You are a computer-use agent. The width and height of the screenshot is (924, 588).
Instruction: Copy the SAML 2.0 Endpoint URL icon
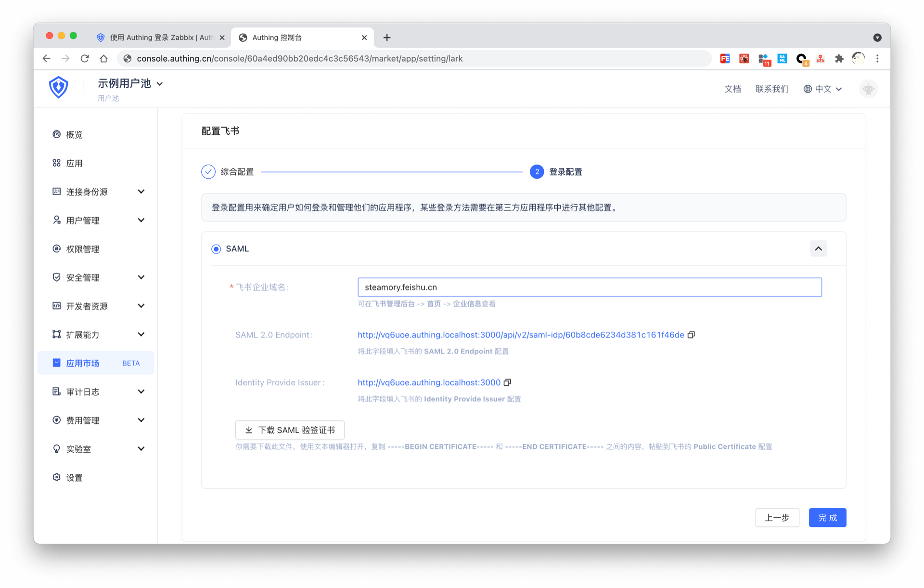(x=691, y=335)
